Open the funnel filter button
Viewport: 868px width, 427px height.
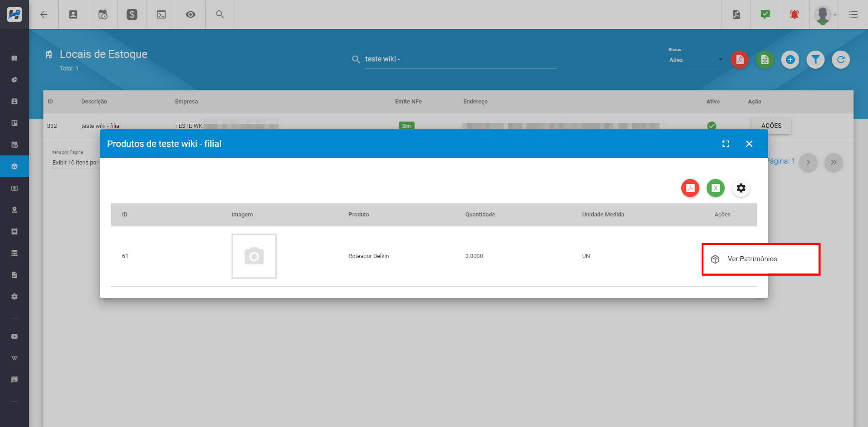click(x=816, y=60)
